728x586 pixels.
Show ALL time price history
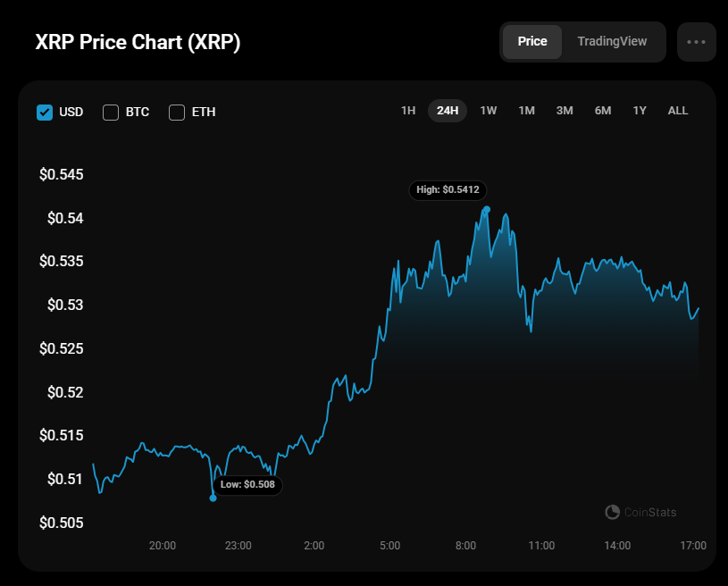click(678, 111)
